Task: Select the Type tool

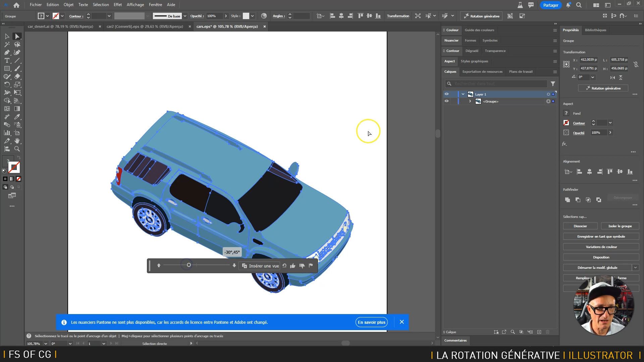Action: click(7, 60)
